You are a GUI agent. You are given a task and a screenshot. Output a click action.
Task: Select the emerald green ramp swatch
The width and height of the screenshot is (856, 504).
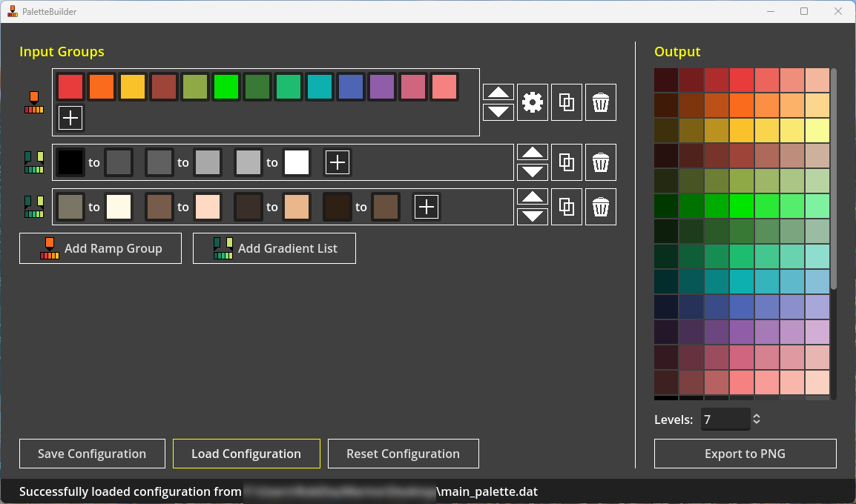[289, 87]
